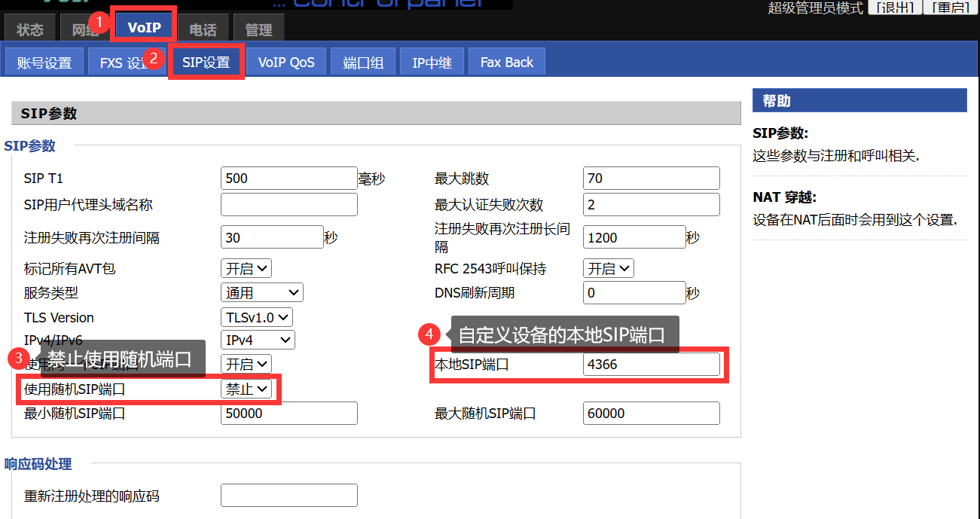Image resolution: width=980 pixels, height=519 pixels.
Task: Select the 电话 tab
Action: tap(203, 30)
